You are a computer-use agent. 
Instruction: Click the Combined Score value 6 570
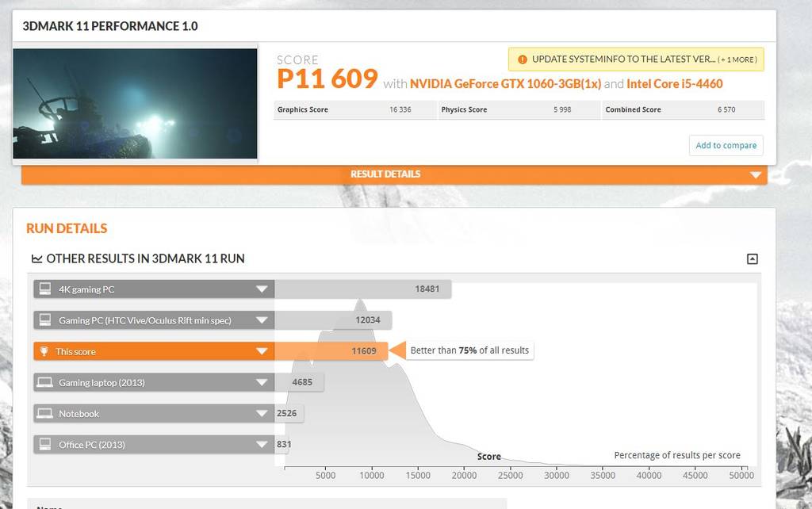(726, 109)
